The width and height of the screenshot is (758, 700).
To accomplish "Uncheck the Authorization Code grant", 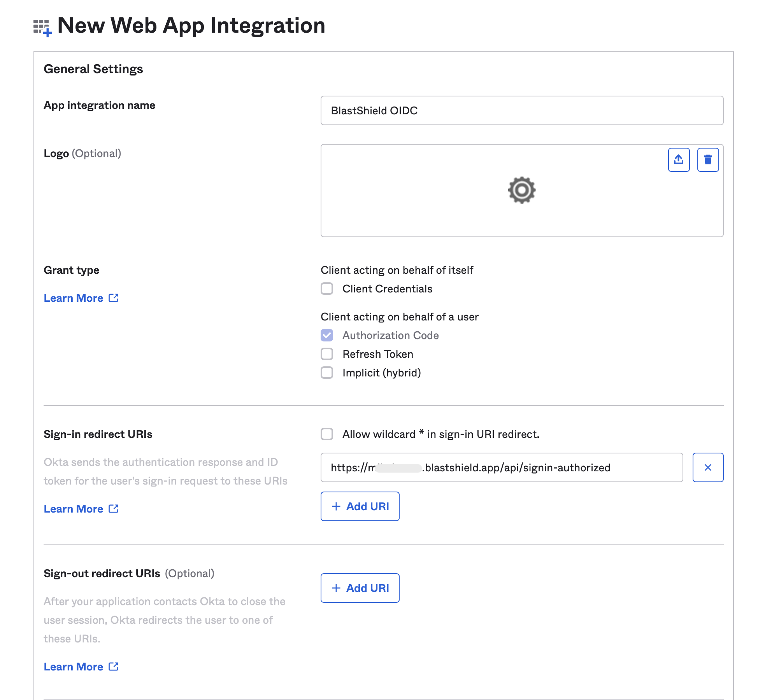I will (327, 335).
